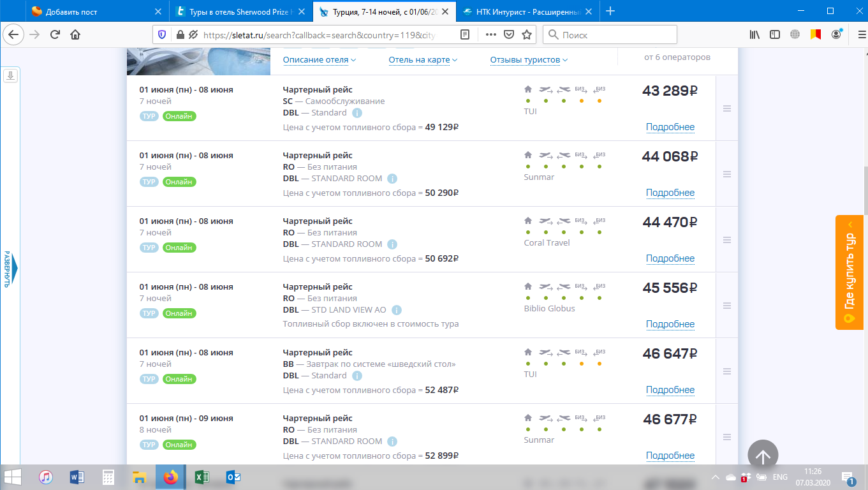Click info icon next to DBL Standard at 43 289
This screenshot has height=490, width=868.
coord(357,113)
